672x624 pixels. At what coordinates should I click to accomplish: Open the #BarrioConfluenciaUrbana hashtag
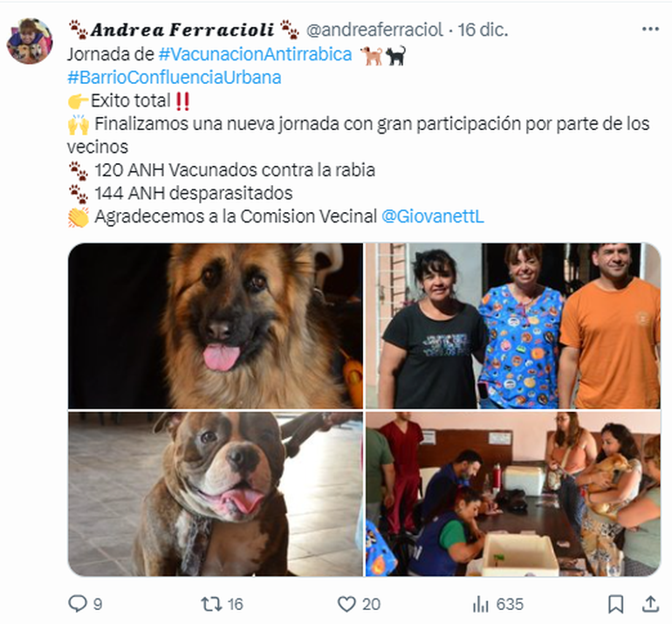tap(175, 78)
